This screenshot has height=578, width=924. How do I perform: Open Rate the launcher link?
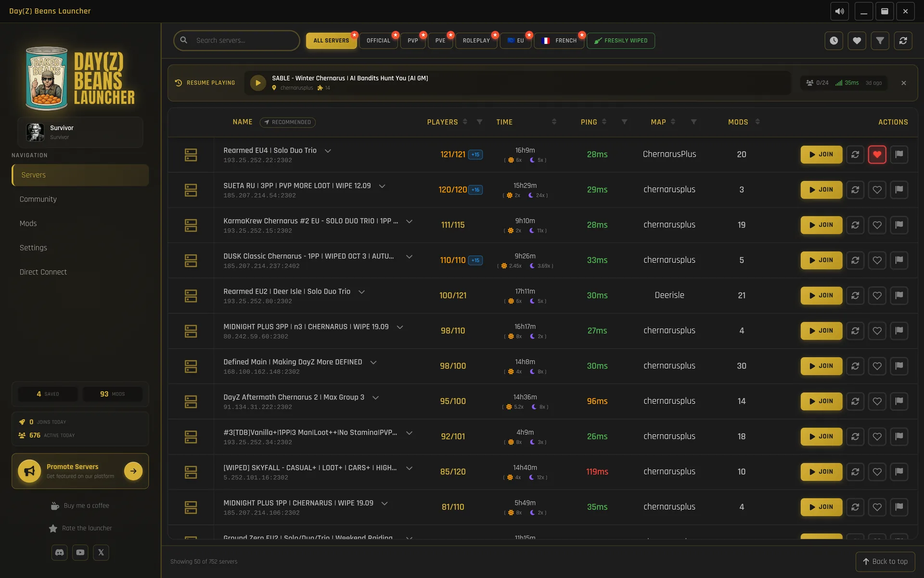coord(80,528)
